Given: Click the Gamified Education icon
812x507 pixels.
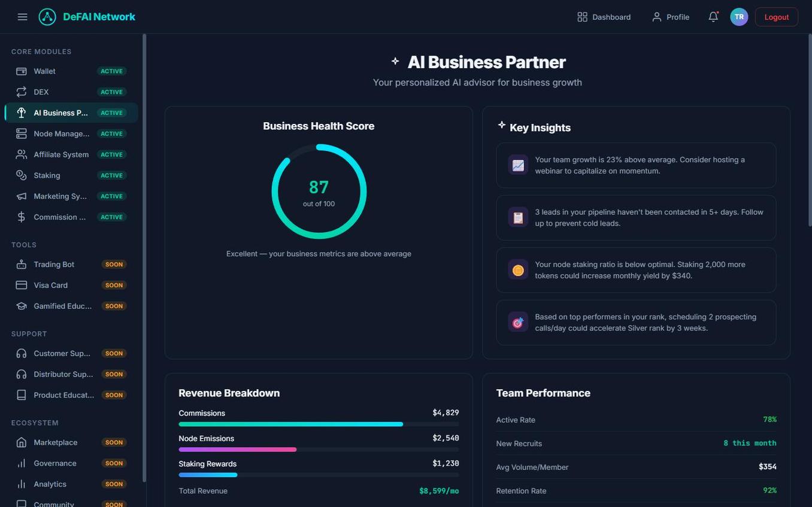Looking at the screenshot, I should click(x=21, y=306).
